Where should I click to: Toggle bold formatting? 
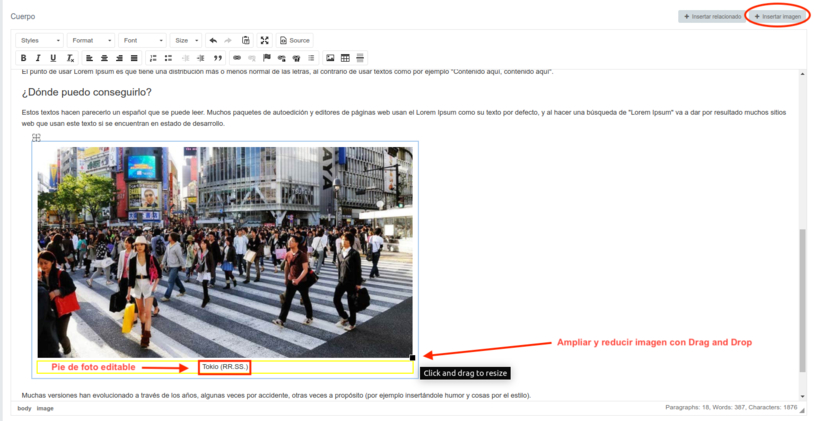(23, 58)
